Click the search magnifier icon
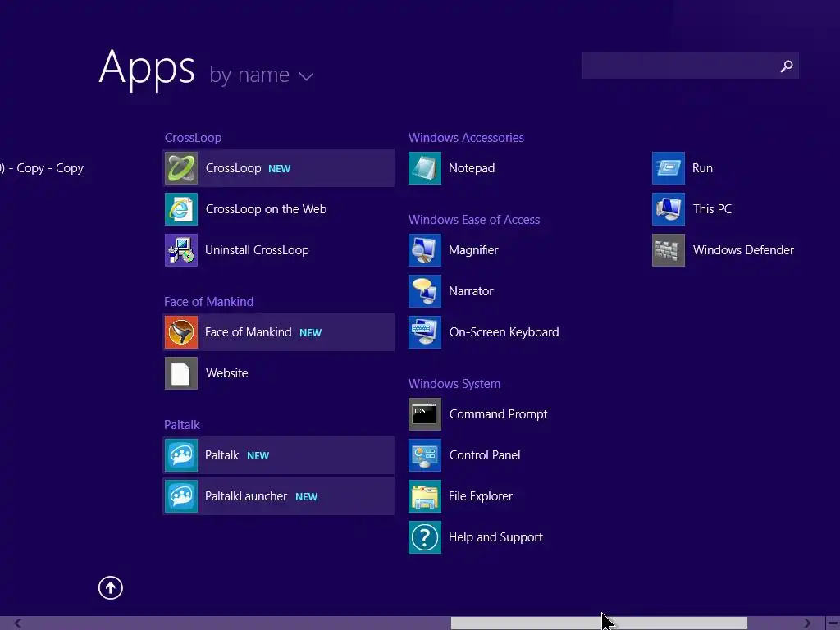Screen dimensions: 840x630 coord(787,66)
